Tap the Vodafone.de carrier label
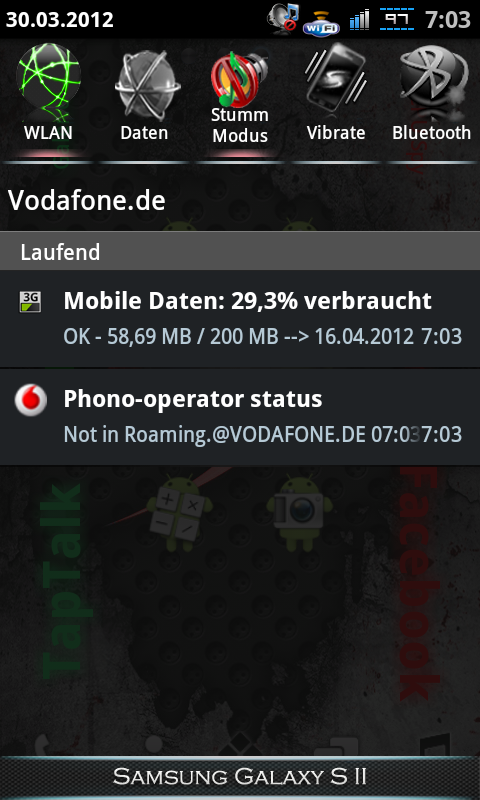This screenshot has height=800, width=480. pyautogui.click(x=87, y=201)
